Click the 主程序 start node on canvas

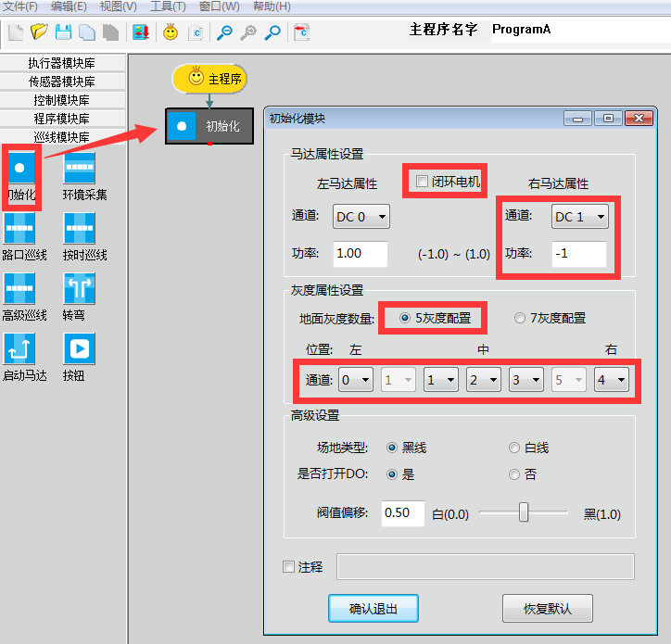coord(209,79)
